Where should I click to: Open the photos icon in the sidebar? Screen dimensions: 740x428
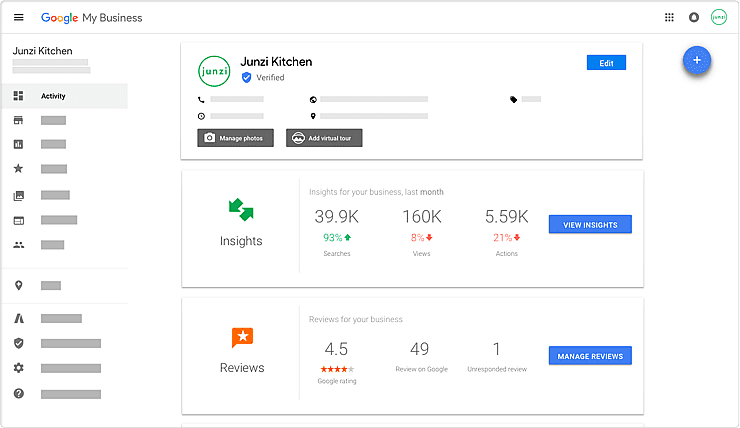[x=18, y=195]
